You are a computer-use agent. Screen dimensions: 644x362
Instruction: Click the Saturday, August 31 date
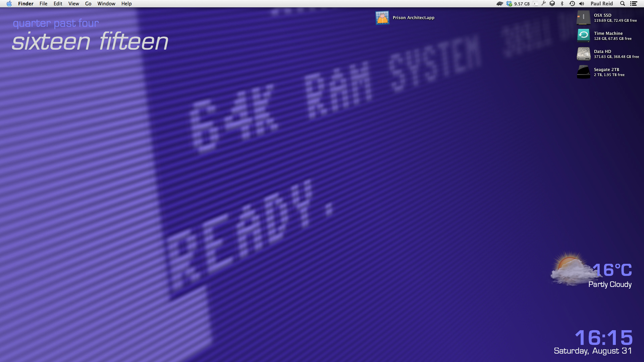click(x=593, y=351)
